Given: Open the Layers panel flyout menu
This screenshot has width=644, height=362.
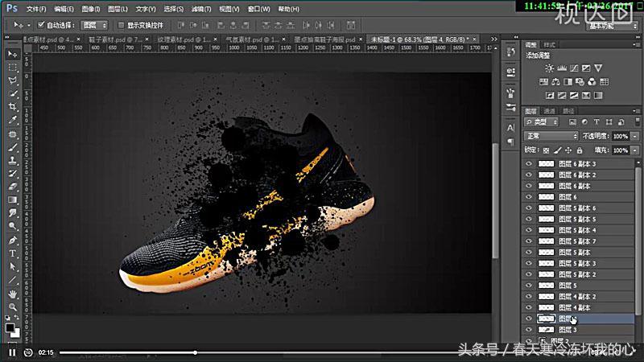Looking at the screenshot, I should (x=636, y=111).
